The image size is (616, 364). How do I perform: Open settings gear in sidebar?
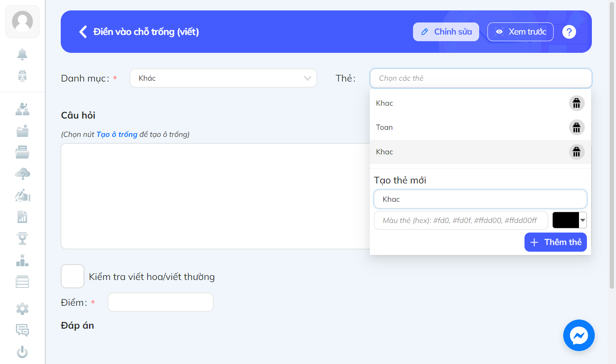pyautogui.click(x=22, y=309)
